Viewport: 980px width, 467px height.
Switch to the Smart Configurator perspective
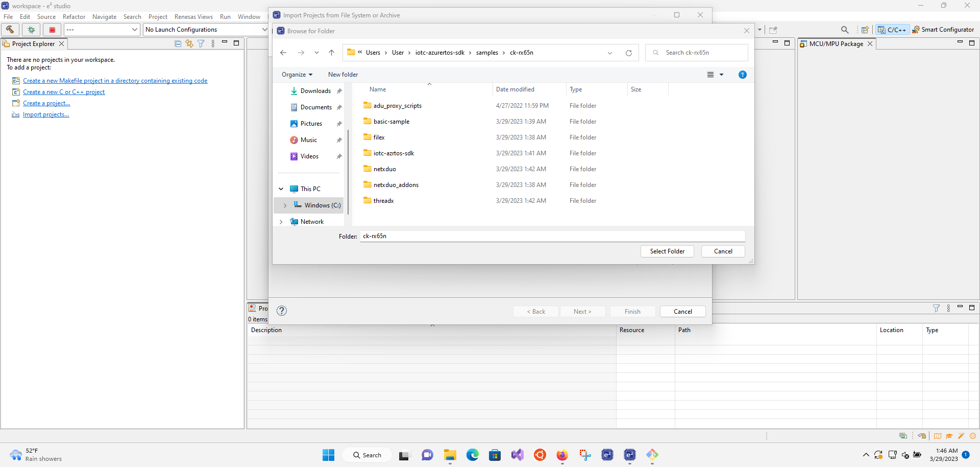pyautogui.click(x=943, y=30)
